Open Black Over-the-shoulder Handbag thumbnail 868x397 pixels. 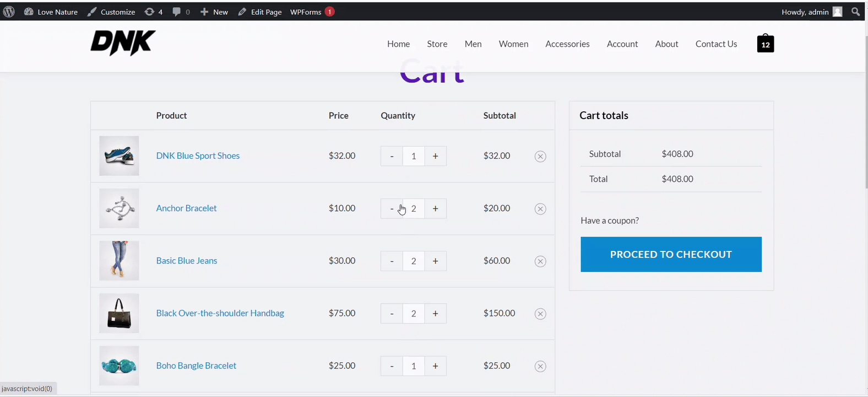click(119, 313)
